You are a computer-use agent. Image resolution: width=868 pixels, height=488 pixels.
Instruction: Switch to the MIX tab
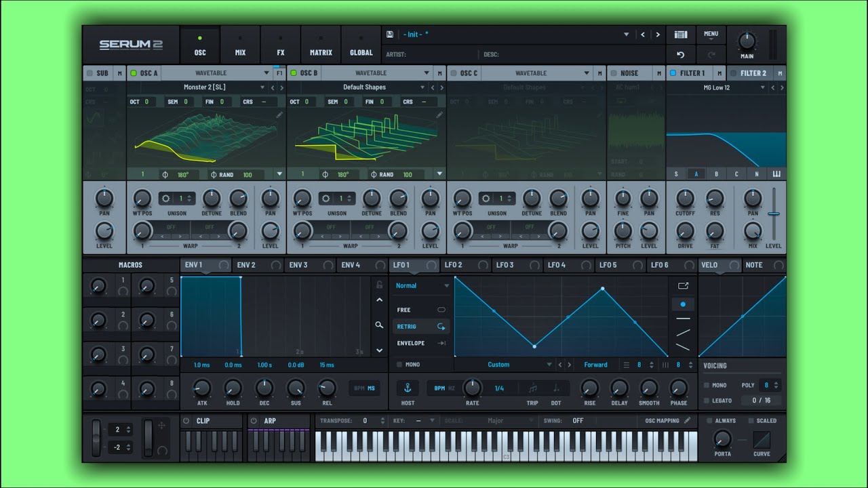click(x=240, y=46)
